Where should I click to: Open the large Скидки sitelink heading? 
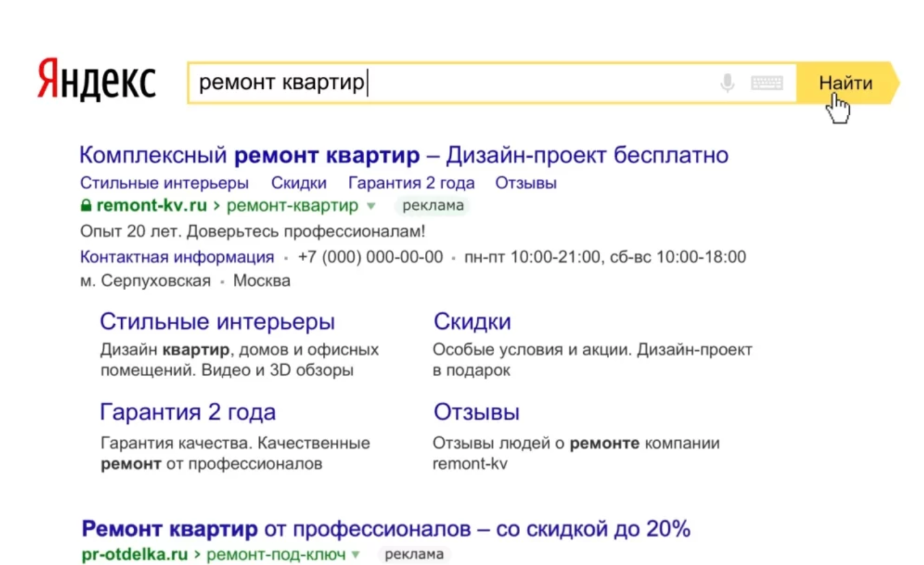(x=472, y=322)
